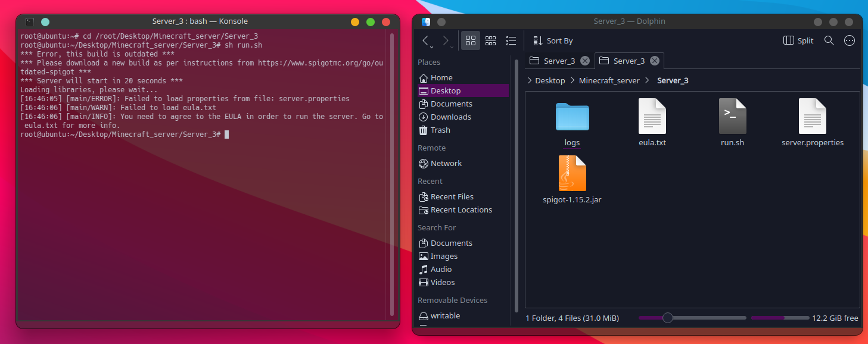This screenshot has height=344, width=868.
Task: Open Home in the Places panel
Action: 462,77
